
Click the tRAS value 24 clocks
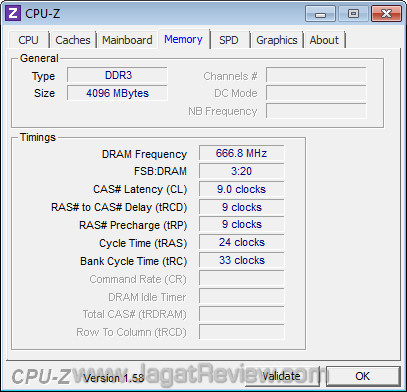click(241, 242)
